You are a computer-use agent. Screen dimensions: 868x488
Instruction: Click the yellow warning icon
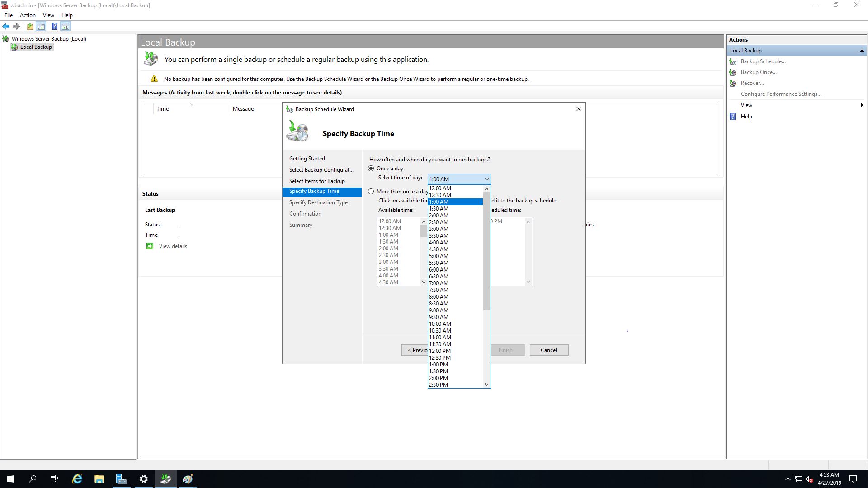(154, 79)
